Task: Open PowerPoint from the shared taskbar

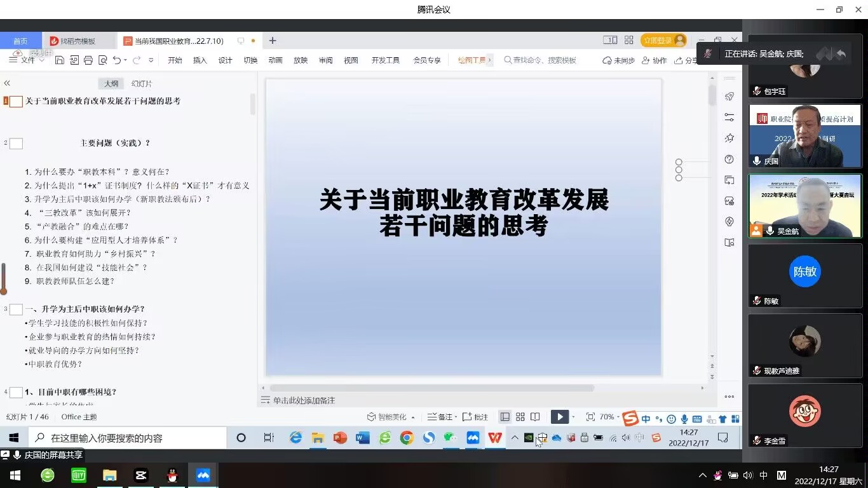Action: coord(340,438)
